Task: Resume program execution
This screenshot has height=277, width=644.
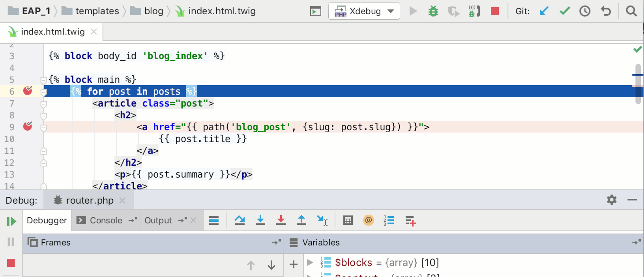Action: 11,221
